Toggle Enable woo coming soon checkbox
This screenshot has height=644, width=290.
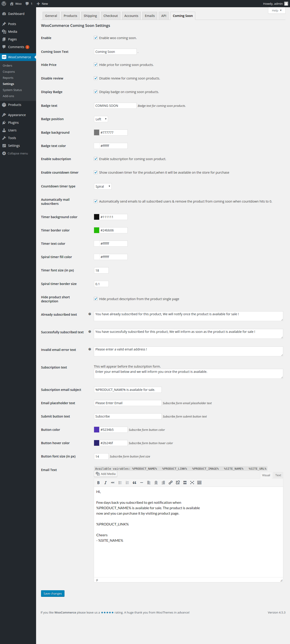click(x=96, y=38)
